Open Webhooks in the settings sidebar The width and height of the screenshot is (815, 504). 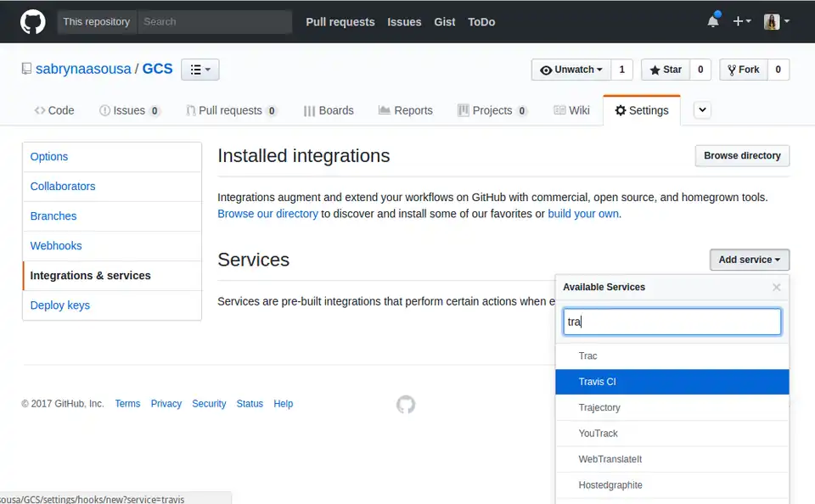[x=56, y=246]
